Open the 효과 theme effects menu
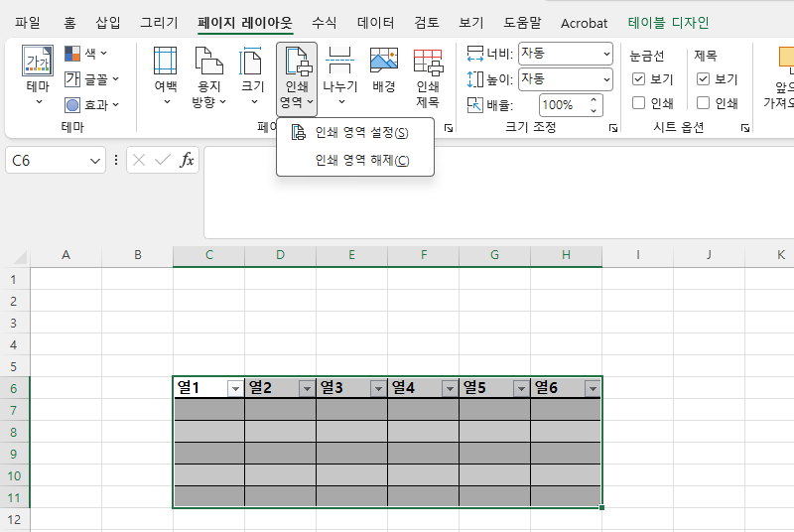Screen dimensions: 794x532 (91, 105)
